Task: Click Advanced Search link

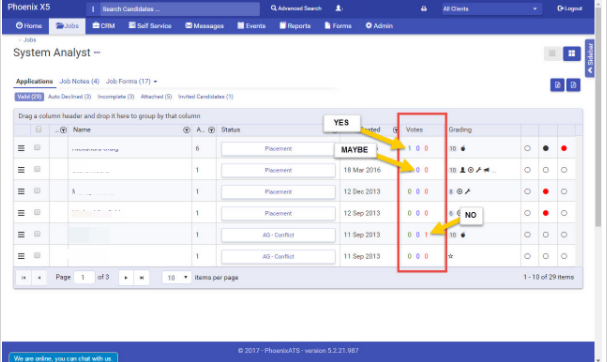Action: pos(296,8)
